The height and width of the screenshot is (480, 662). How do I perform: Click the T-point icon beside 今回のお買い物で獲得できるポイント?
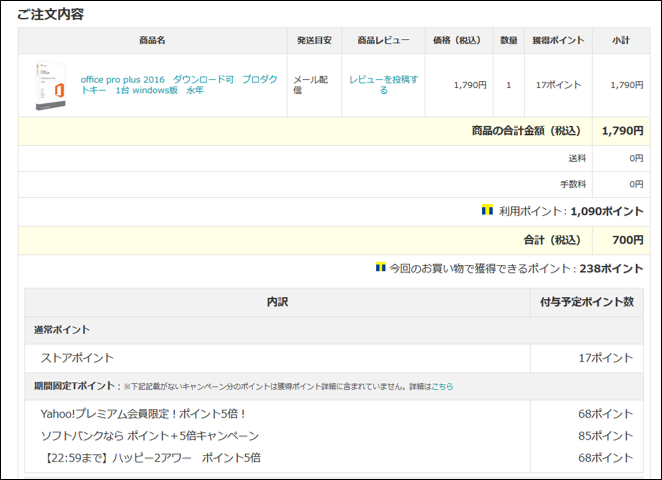point(380,267)
